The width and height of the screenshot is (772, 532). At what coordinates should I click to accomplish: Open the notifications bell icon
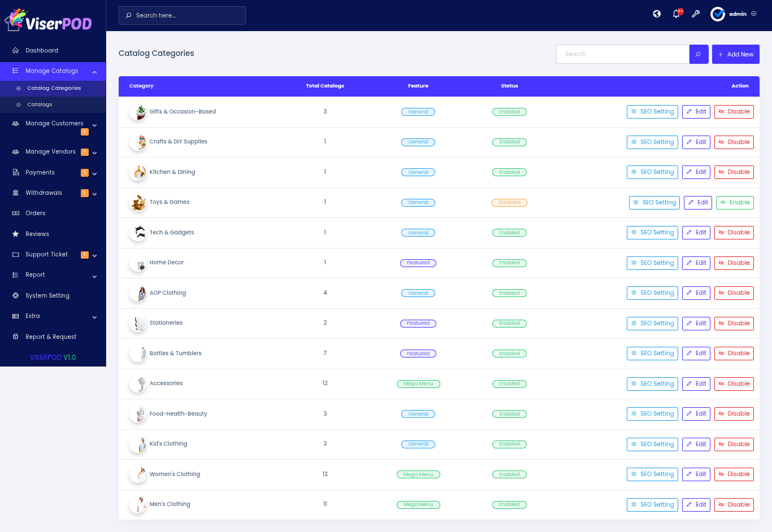tap(676, 14)
